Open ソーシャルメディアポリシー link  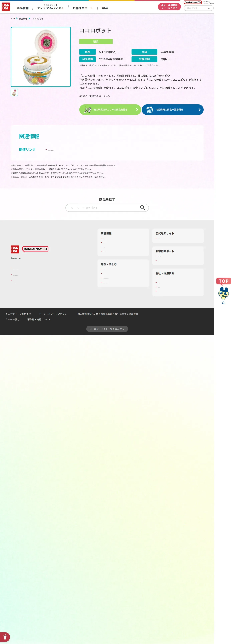point(54,314)
